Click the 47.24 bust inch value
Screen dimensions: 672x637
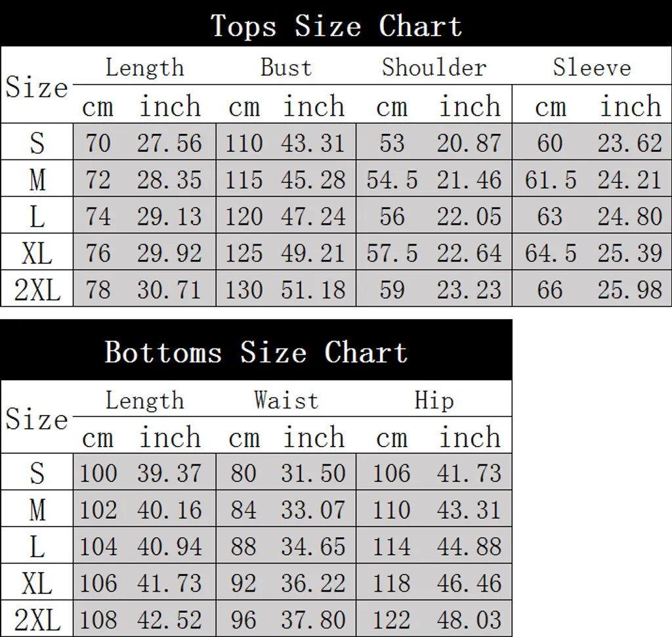[x=313, y=216]
